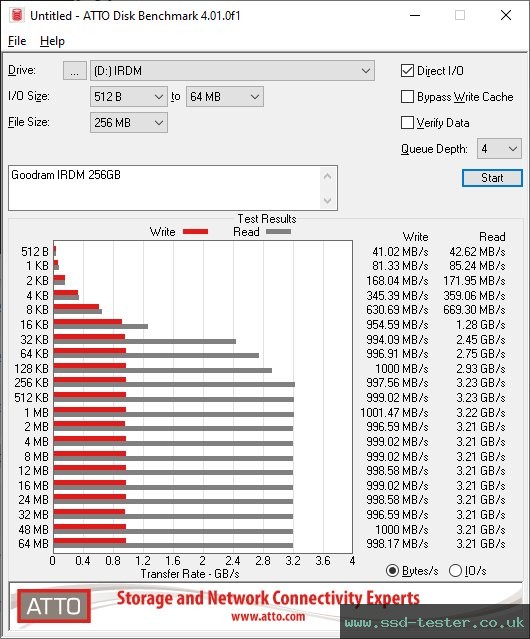Click the red Write legend swatch

click(196, 232)
